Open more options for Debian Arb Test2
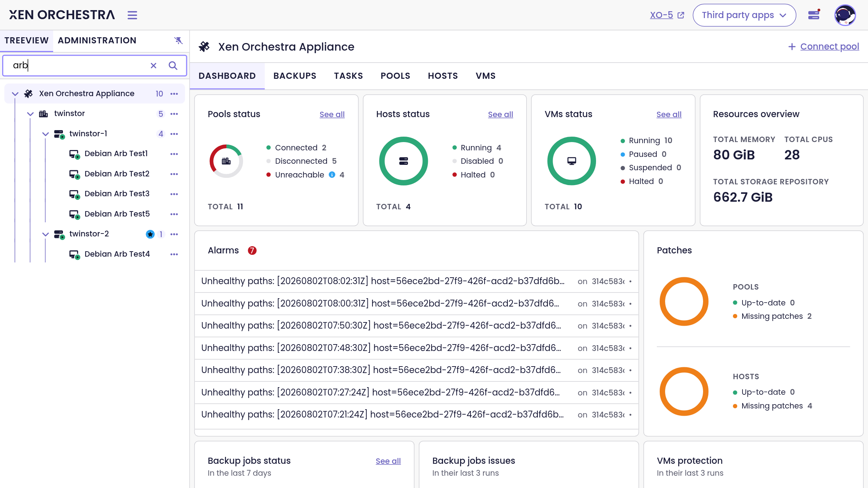The height and width of the screenshot is (488, 868). point(174,174)
